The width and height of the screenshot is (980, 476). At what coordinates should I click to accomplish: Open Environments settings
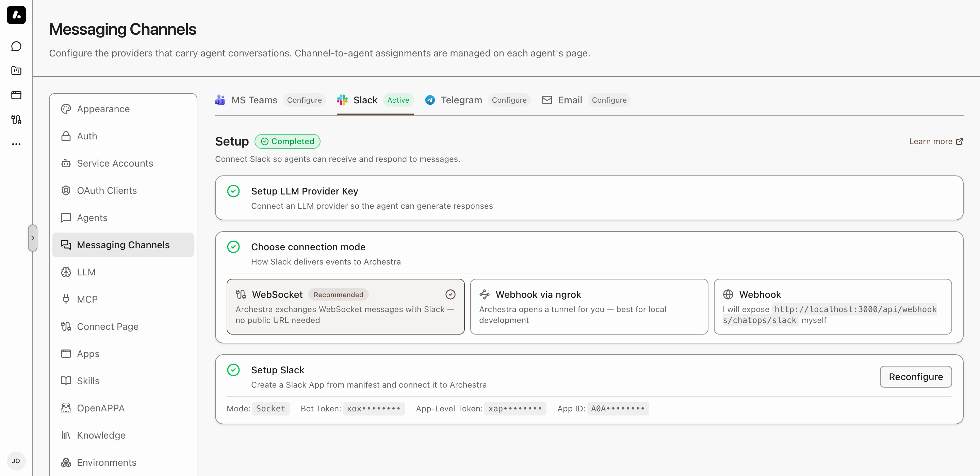click(x=123, y=462)
